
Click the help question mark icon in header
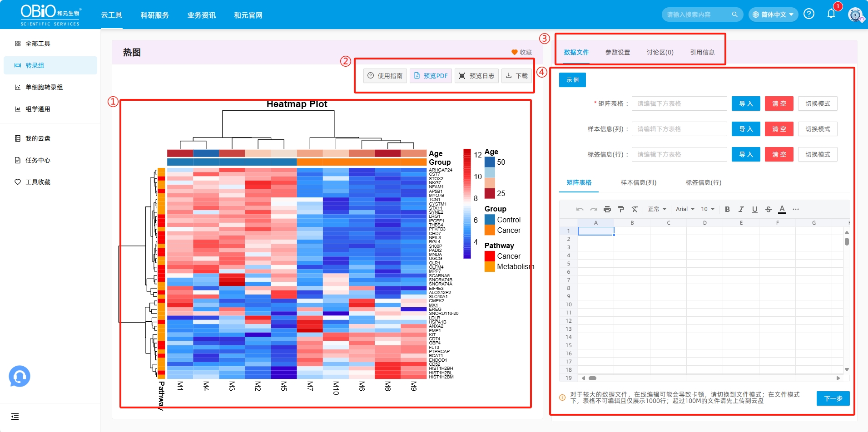click(809, 14)
